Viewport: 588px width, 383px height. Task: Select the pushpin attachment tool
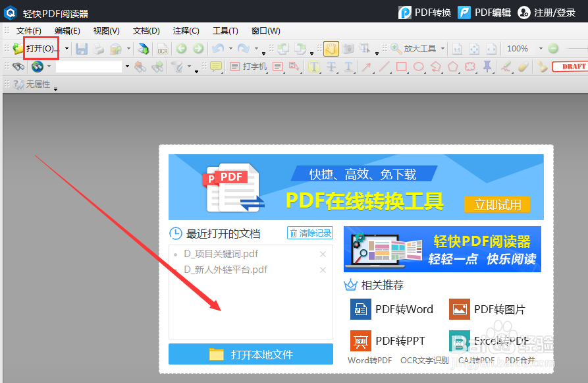487,67
